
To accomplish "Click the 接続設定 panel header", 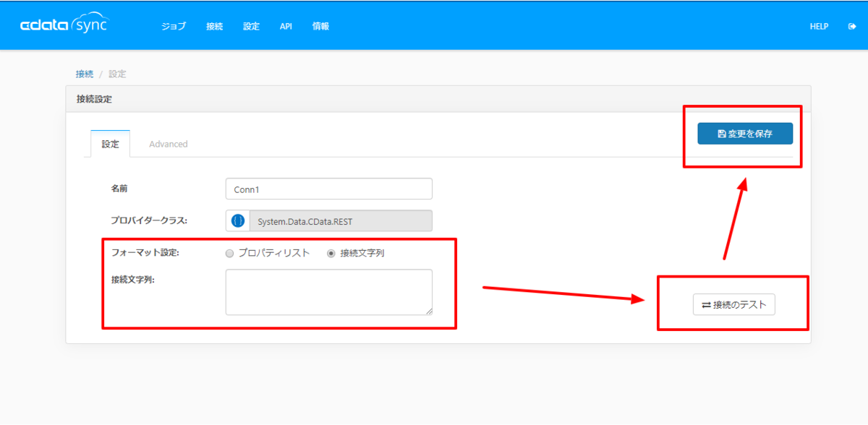I will pyautogui.click(x=438, y=99).
